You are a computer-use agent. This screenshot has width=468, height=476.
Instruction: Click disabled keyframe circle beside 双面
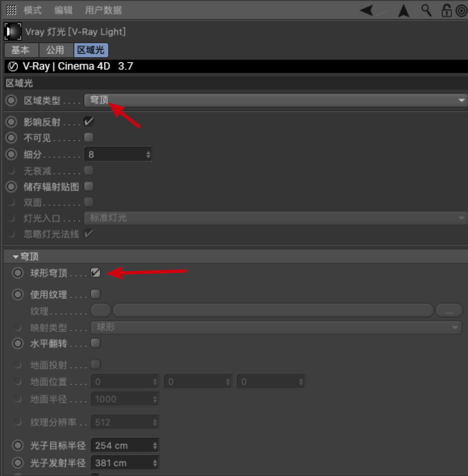point(11,202)
